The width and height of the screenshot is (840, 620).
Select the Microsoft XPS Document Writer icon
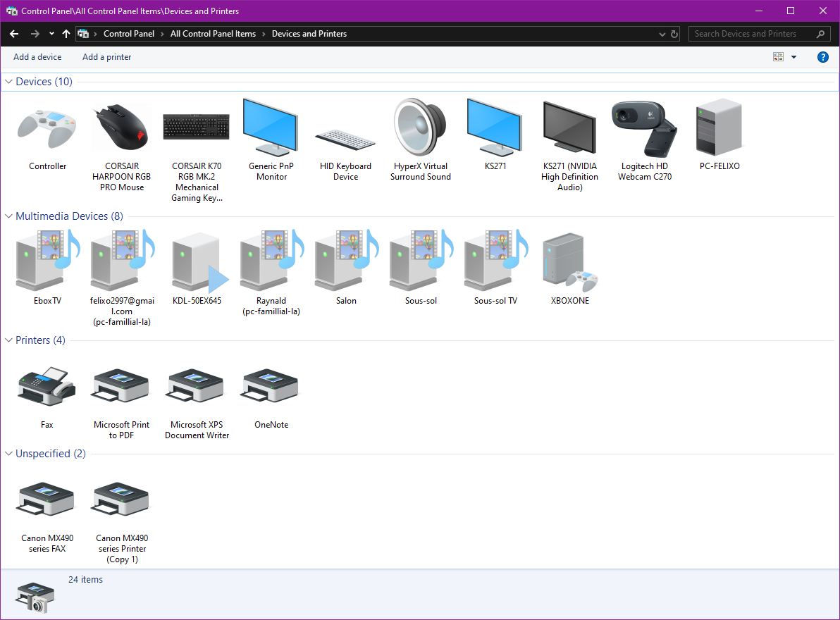coord(196,385)
